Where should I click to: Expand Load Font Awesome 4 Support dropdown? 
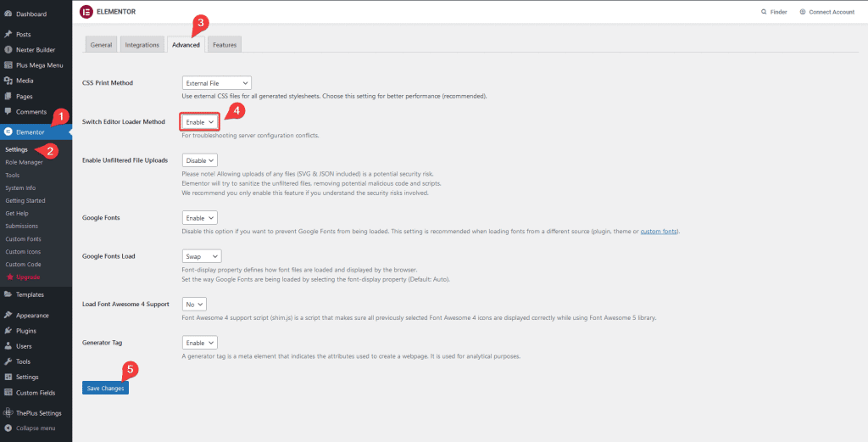pyautogui.click(x=194, y=303)
